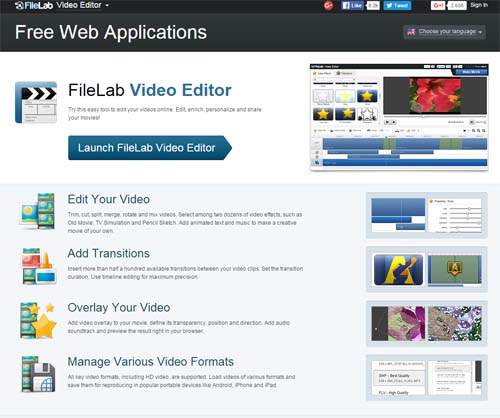
Task: Click the Edit Your Video film icon
Action: [37, 211]
